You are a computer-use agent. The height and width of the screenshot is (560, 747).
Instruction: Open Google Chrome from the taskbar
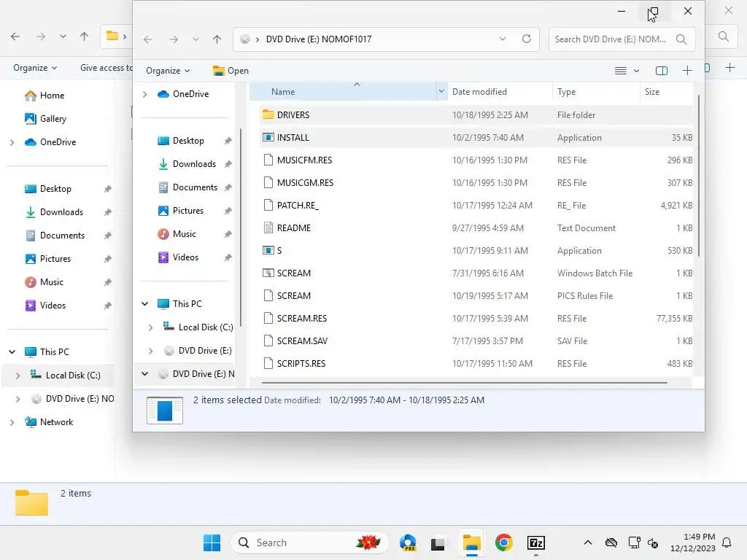[x=503, y=542]
